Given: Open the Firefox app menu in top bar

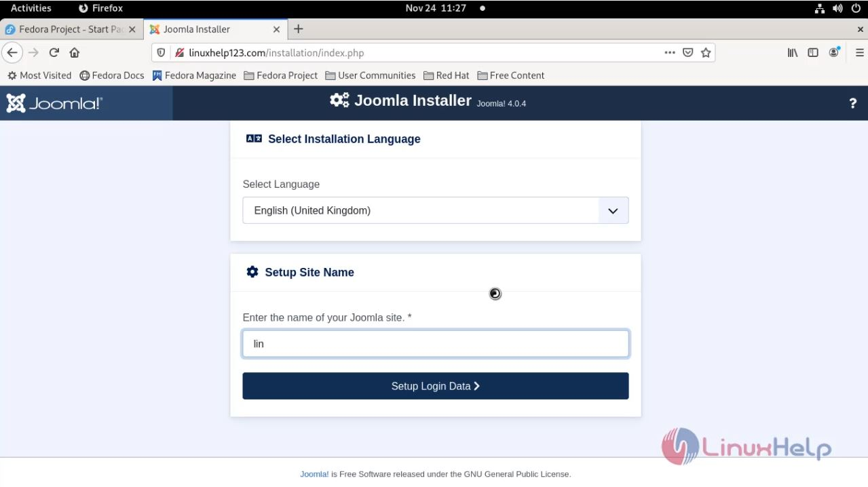Looking at the screenshot, I should click(100, 8).
